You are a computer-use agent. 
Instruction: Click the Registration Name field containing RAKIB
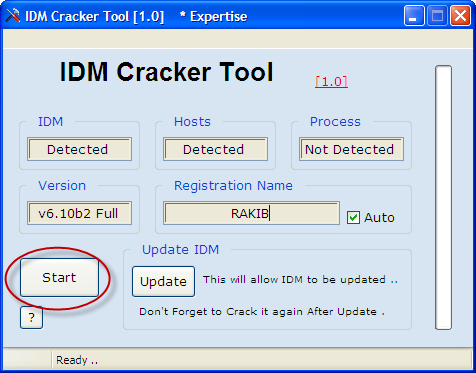point(252,213)
